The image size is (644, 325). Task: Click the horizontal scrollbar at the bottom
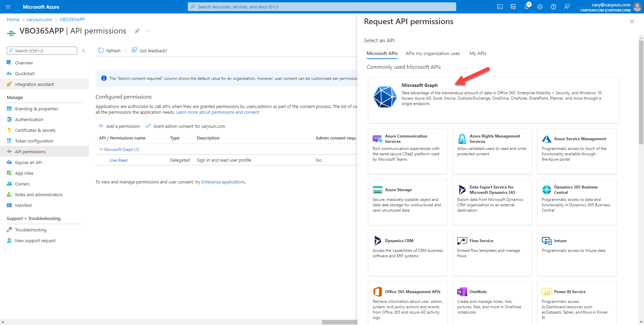click(339, 322)
